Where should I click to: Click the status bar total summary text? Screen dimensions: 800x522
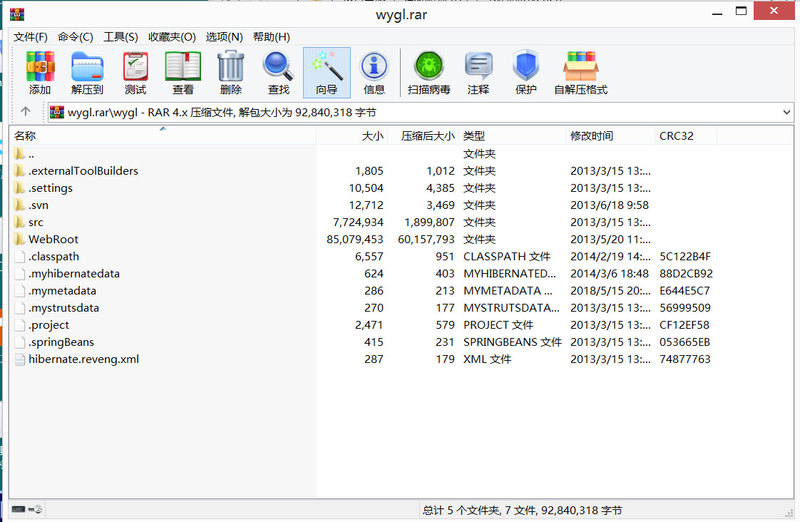coord(522,510)
